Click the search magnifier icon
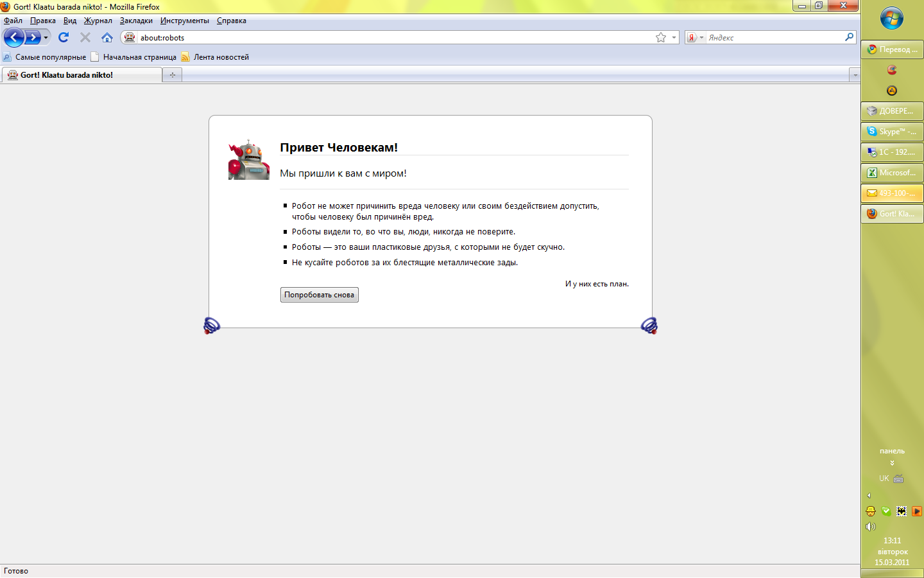This screenshot has height=578, width=924. (849, 37)
